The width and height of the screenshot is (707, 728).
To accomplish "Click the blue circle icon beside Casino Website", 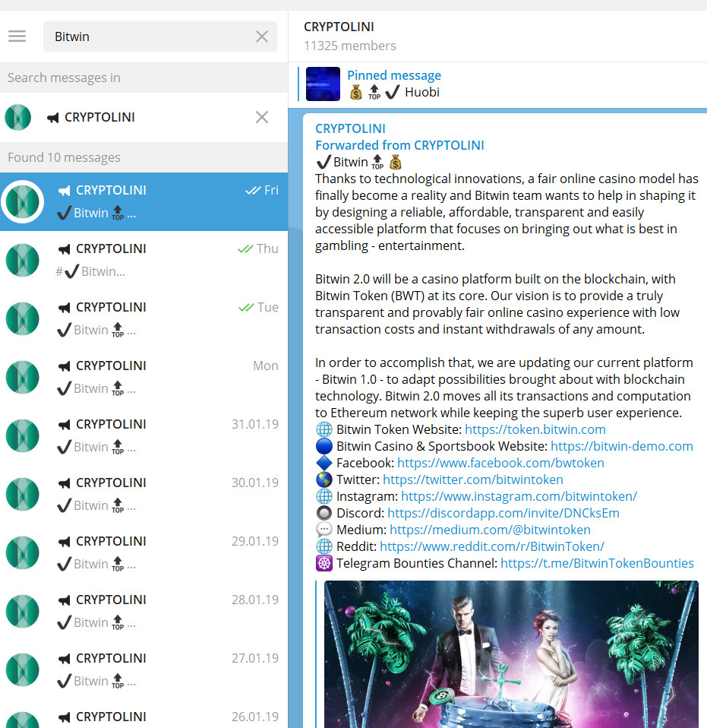I will [x=324, y=446].
